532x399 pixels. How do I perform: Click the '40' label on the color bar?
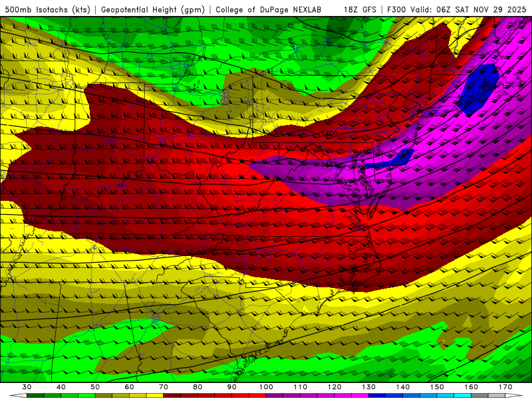click(61, 387)
